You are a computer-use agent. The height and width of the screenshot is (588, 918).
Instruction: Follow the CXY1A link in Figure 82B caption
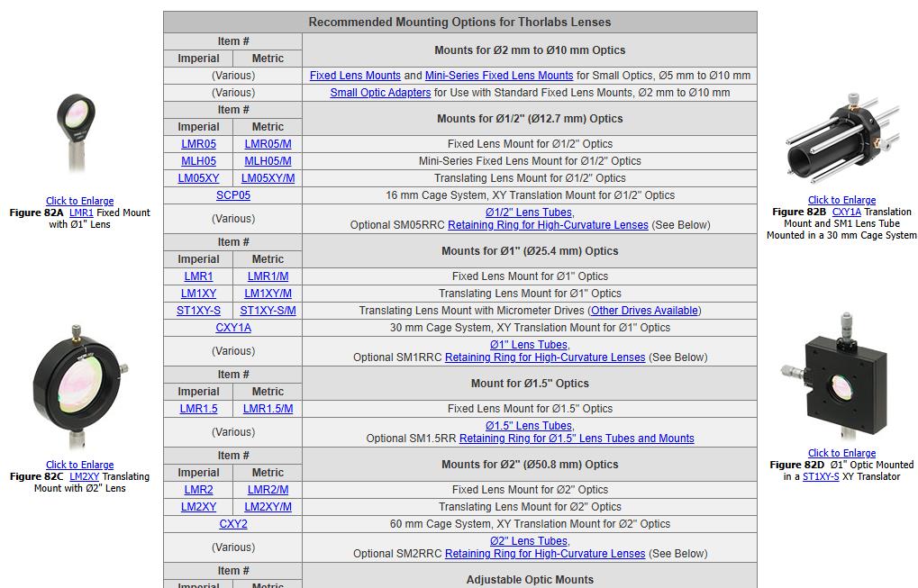click(x=847, y=212)
